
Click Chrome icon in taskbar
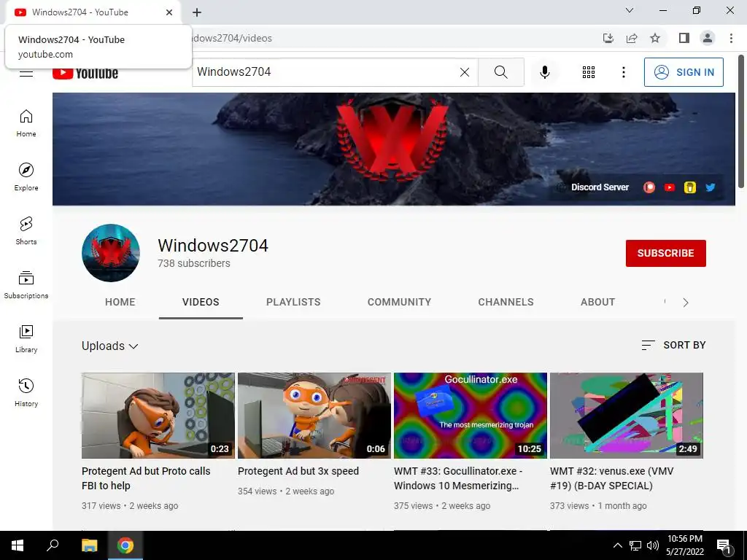tap(125, 545)
